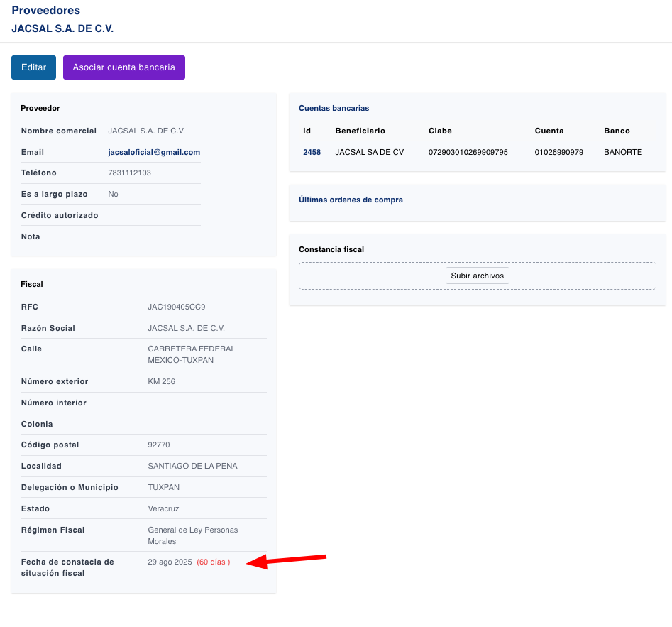Image resolution: width=672 pixels, height=627 pixels.
Task: Click the BANORTE bank name cell
Action: (622, 152)
